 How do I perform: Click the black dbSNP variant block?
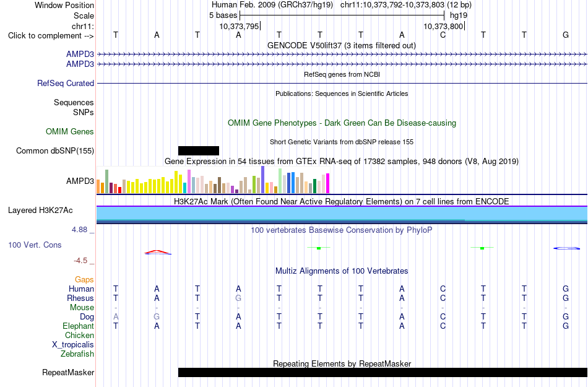[199, 150]
